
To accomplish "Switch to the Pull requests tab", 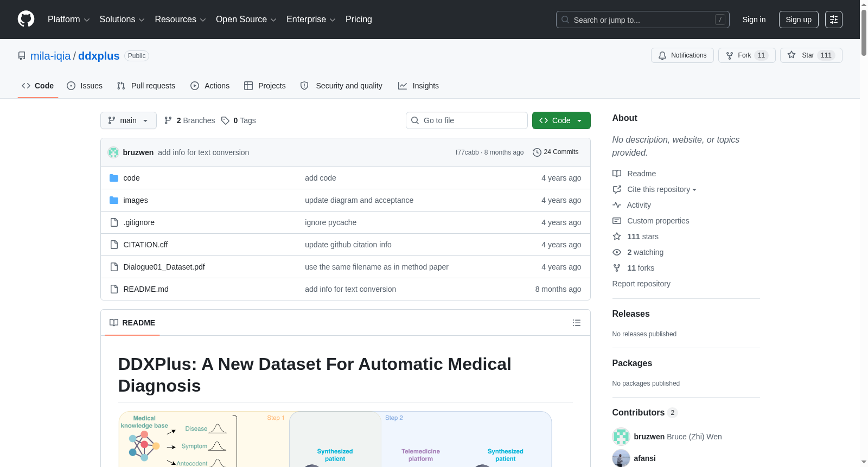I will (x=146, y=86).
